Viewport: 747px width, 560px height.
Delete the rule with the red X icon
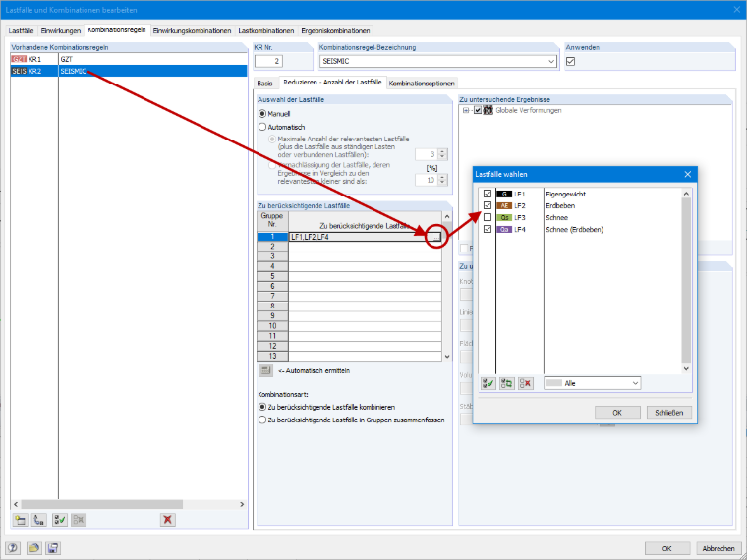tap(167, 519)
